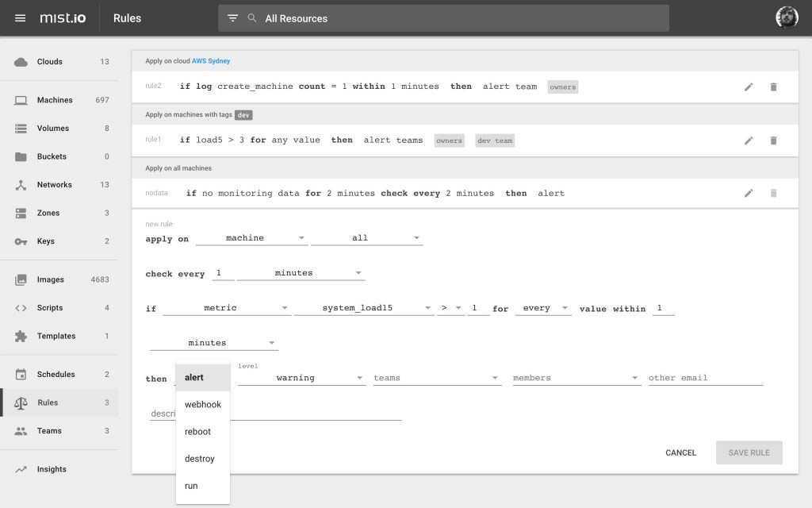The image size is (812, 508).
Task: Select the owners team chip on rule1
Action: [x=449, y=140]
